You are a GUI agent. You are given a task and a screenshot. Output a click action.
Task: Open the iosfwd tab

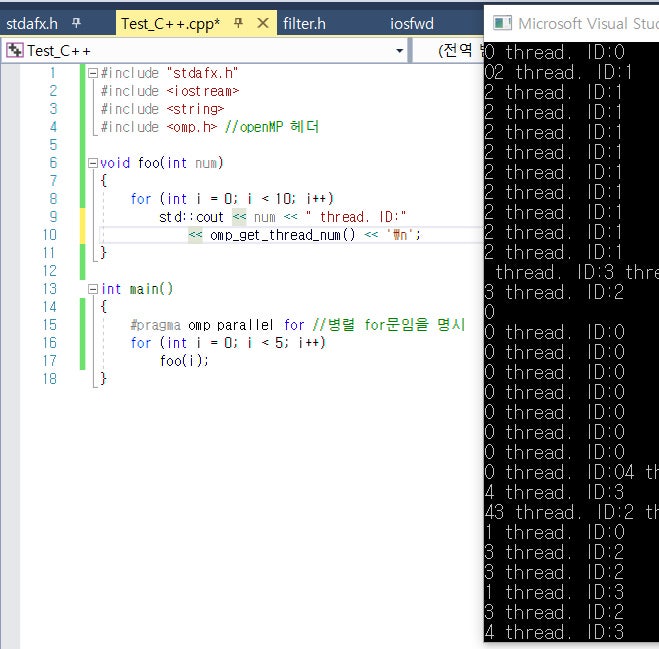coord(412,22)
